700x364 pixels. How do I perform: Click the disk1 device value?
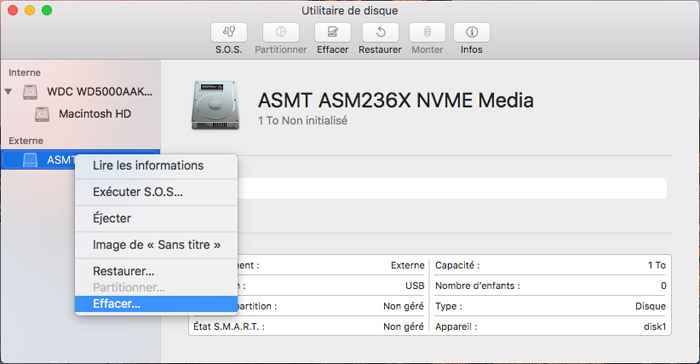pyautogui.click(x=654, y=327)
